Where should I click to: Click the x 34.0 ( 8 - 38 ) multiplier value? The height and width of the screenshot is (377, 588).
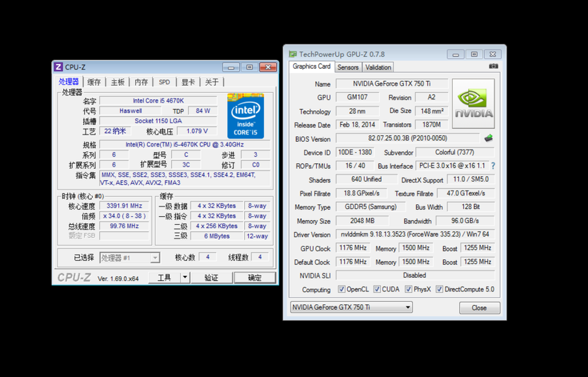pyautogui.click(x=124, y=216)
